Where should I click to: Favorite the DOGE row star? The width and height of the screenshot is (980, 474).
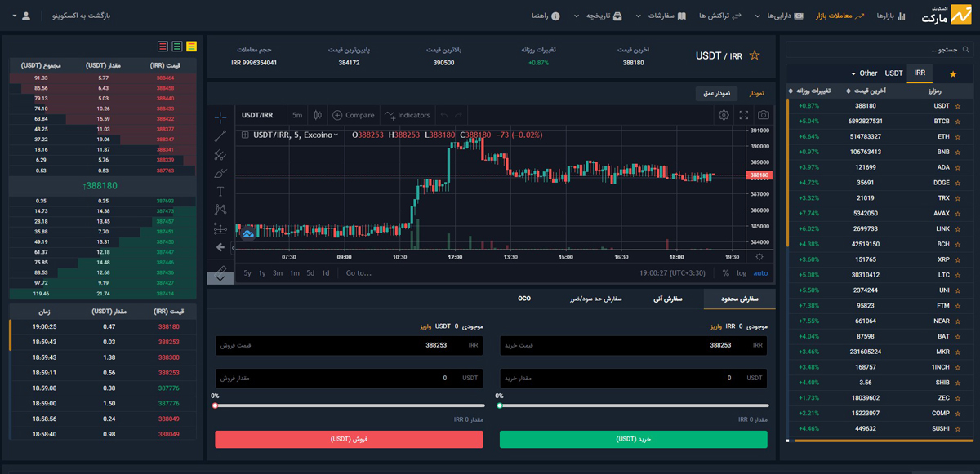959,183
